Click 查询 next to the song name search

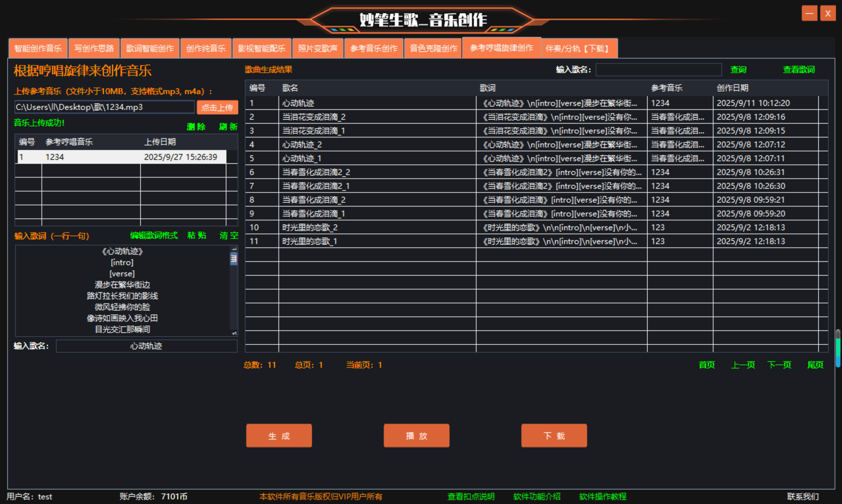[739, 70]
